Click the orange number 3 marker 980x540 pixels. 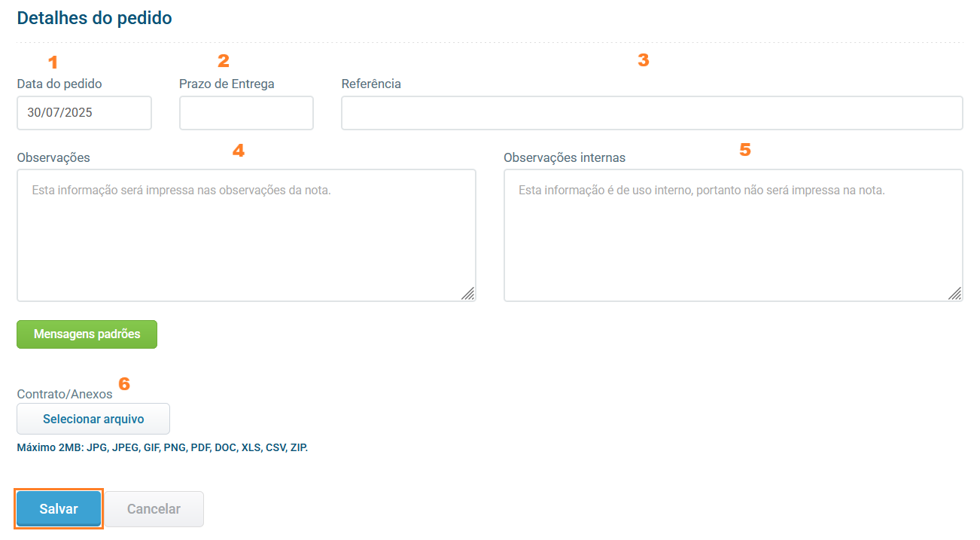[644, 60]
